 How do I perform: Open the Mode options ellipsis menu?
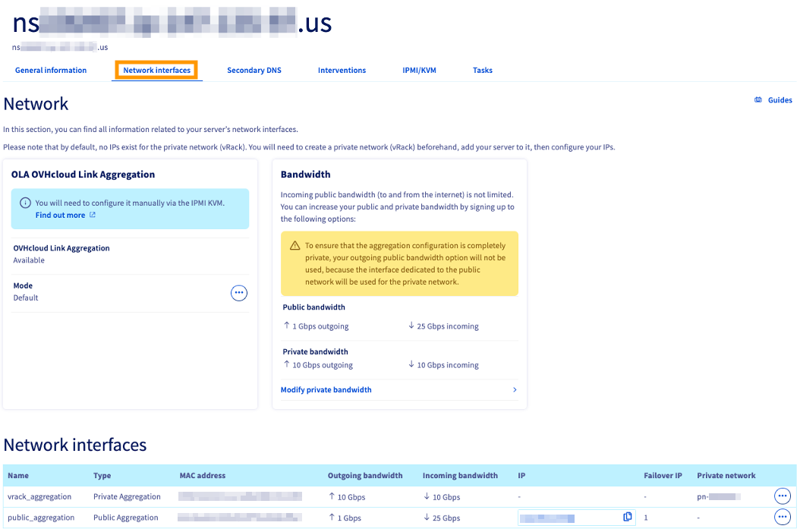pyautogui.click(x=239, y=293)
